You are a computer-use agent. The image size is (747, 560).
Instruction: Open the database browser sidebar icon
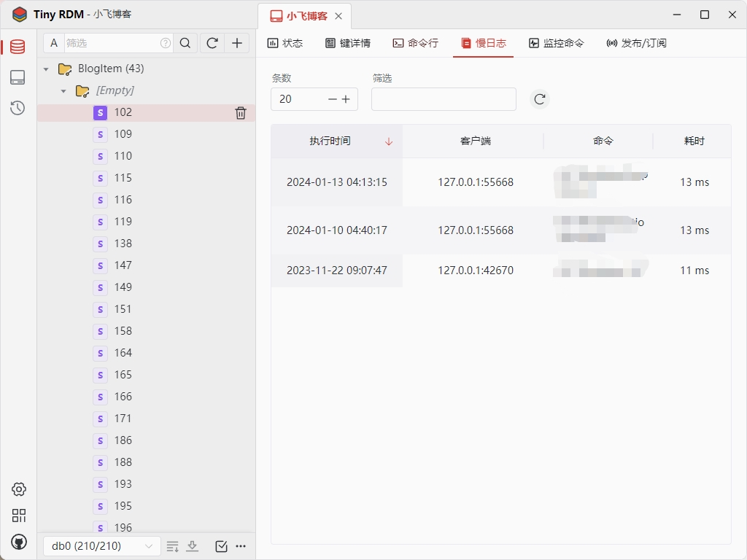point(18,47)
